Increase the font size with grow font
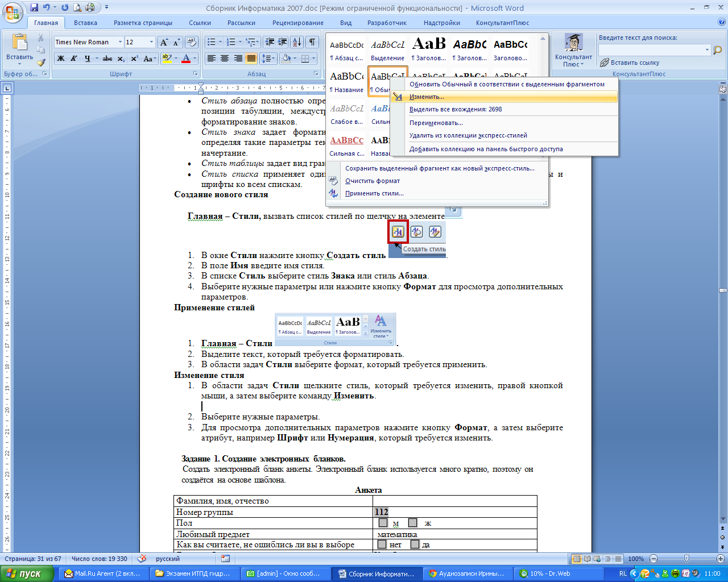Viewport: 728px width, 582px height. point(164,42)
